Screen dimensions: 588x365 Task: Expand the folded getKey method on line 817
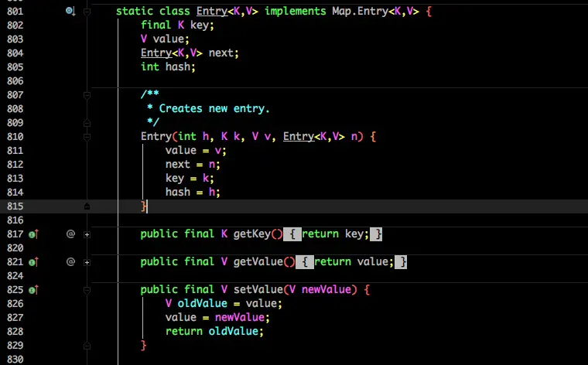87,234
